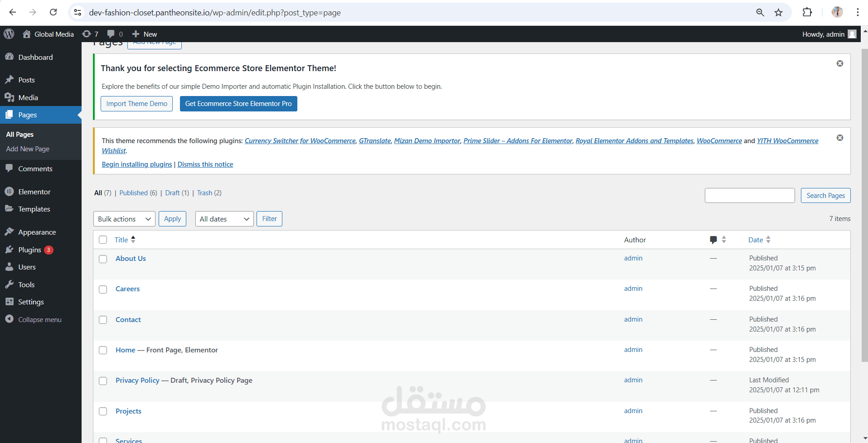Open the Bulk actions dropdown

tap(124, 219)
